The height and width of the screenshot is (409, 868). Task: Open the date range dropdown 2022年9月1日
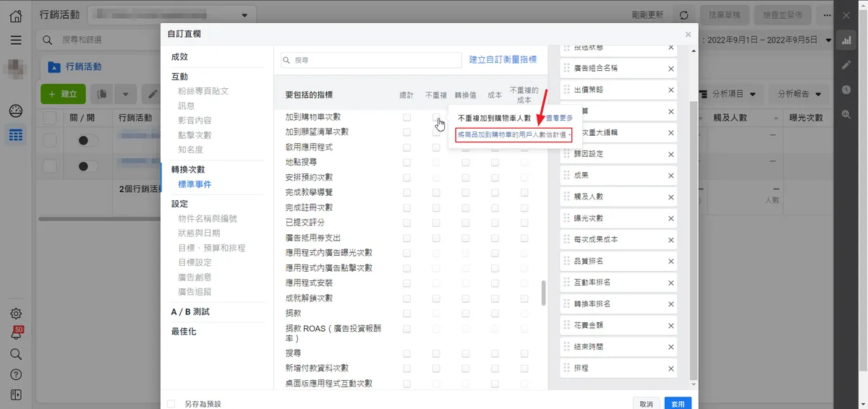[768, 40]
